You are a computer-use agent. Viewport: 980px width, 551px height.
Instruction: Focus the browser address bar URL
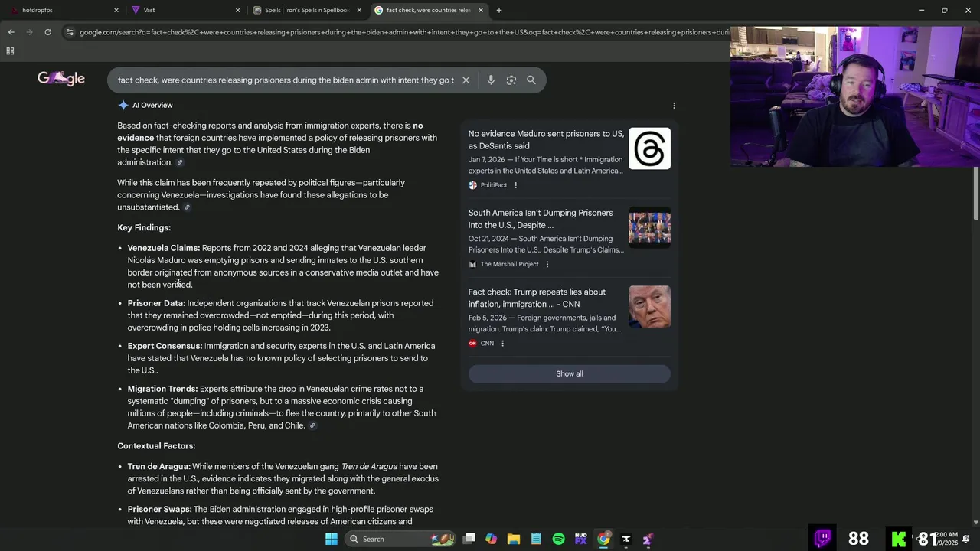point(404,32)
